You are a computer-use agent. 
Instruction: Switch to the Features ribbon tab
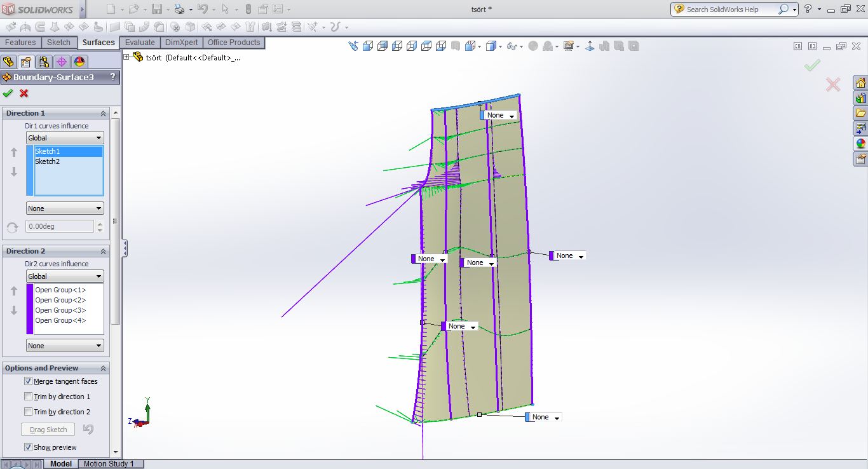click(20, 43)
